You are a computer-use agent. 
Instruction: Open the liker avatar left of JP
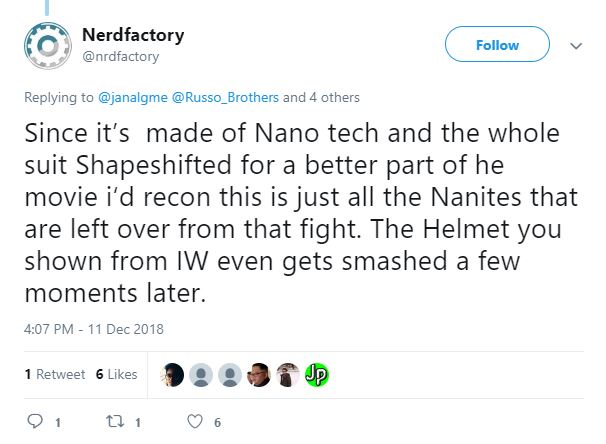[288, 374]
